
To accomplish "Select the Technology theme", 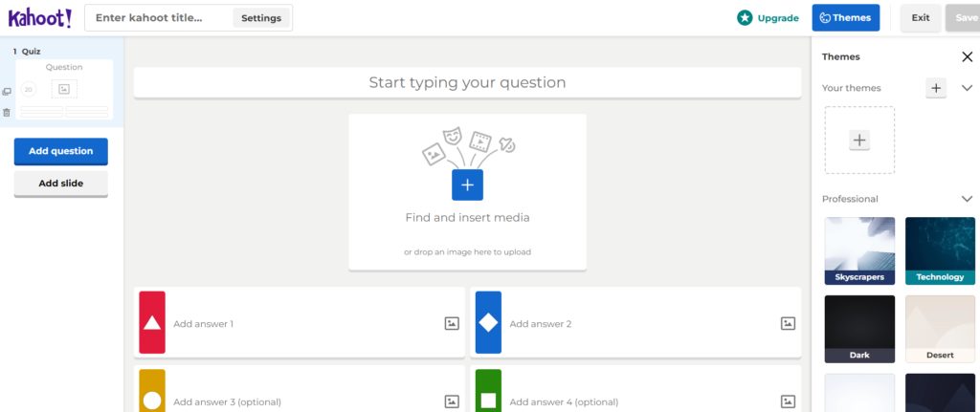I will coord(940,251).
